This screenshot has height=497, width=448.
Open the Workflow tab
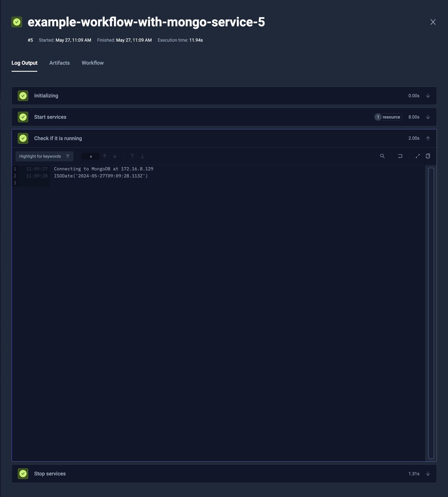click(x=93, y=63)
